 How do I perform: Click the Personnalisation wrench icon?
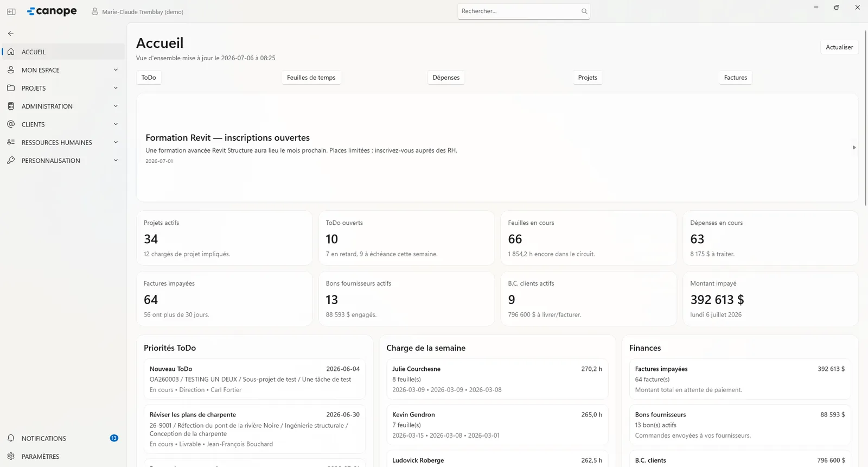click(x=11, y=160)
